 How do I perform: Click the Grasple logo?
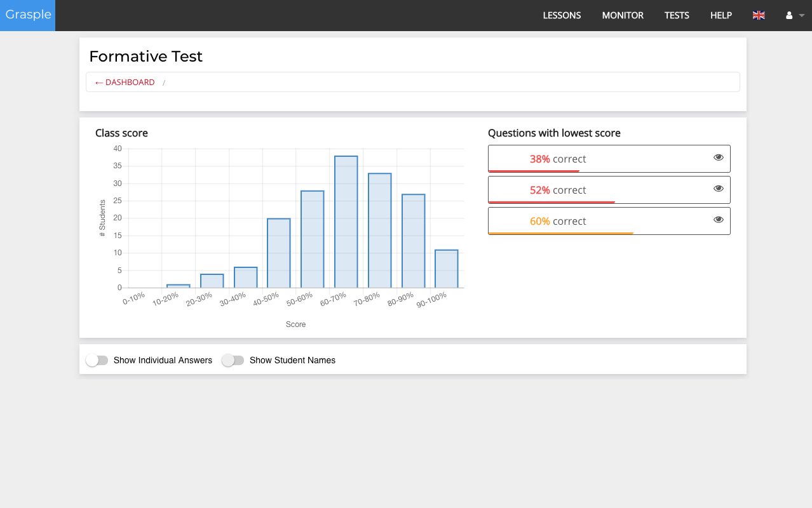point(27,15)
